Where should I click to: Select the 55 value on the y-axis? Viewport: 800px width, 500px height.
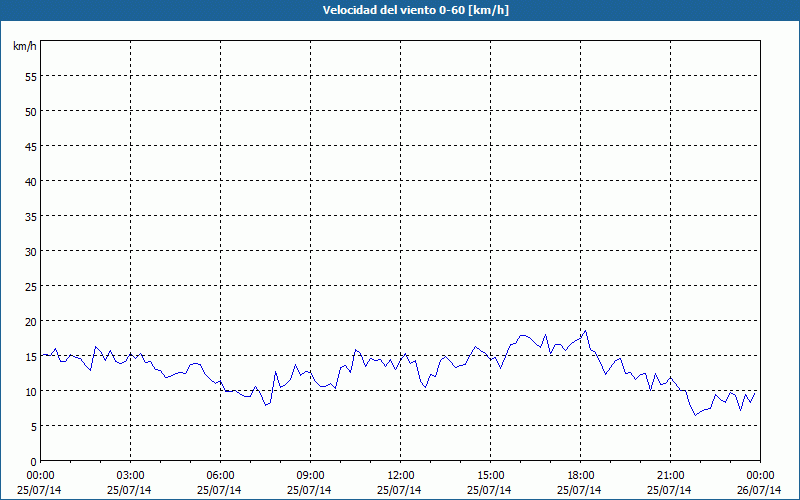(x=31, y=77)
